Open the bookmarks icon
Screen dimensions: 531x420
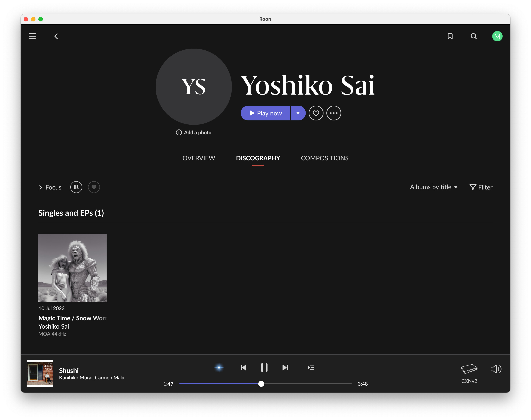[450, 36]
